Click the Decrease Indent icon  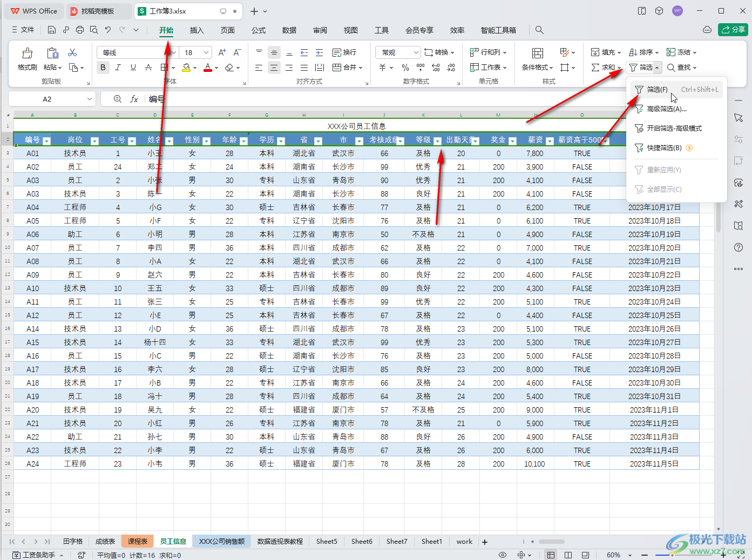(304, 52)
